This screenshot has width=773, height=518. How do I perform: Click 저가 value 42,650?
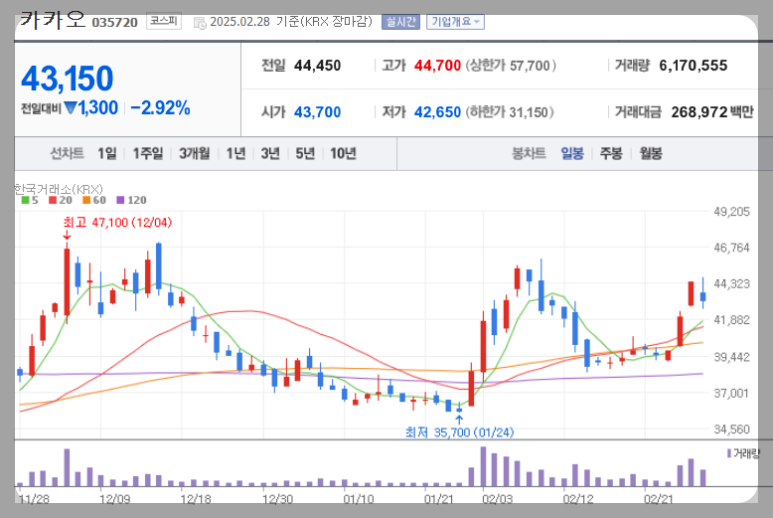pyautogui.click(x=437, y=112)
